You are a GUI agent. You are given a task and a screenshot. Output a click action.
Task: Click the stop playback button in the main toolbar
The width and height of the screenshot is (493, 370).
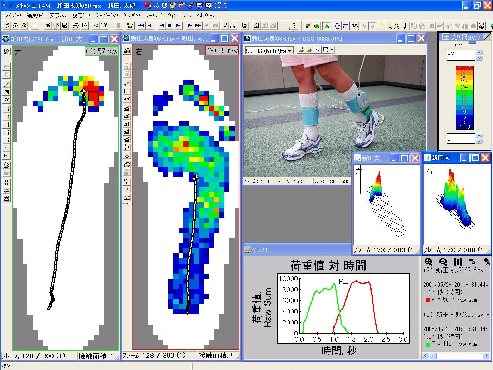click(x=169, y=25)
